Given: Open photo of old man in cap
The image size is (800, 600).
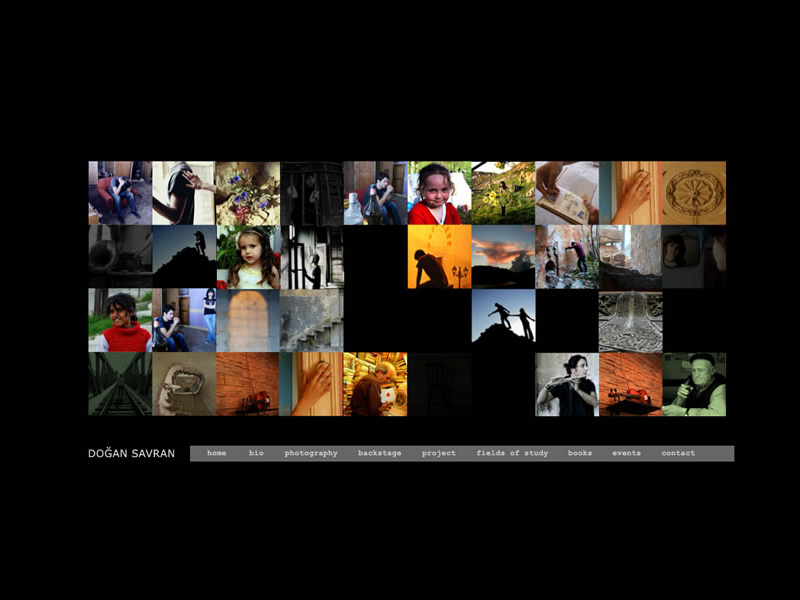Looking at the screenshot, I should tap(694, 384).
